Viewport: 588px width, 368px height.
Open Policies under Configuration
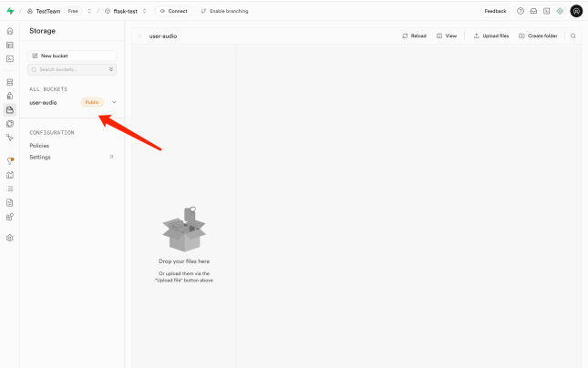coord(39,146)
